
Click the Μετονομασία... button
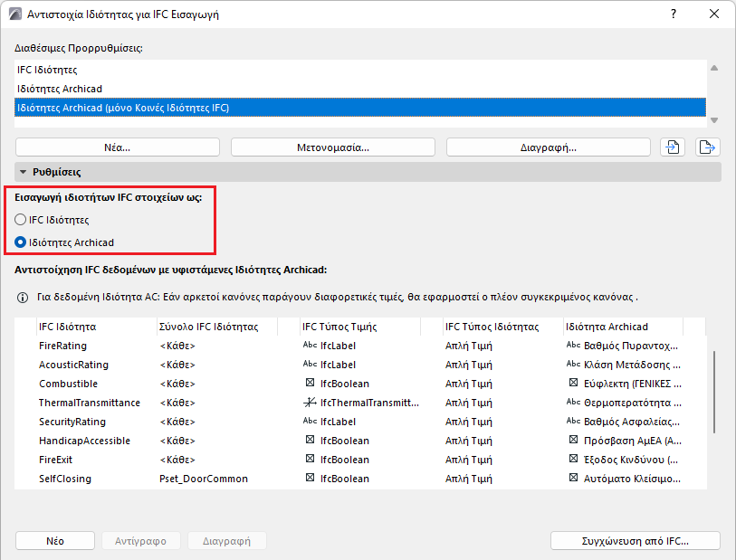(333, 147)
